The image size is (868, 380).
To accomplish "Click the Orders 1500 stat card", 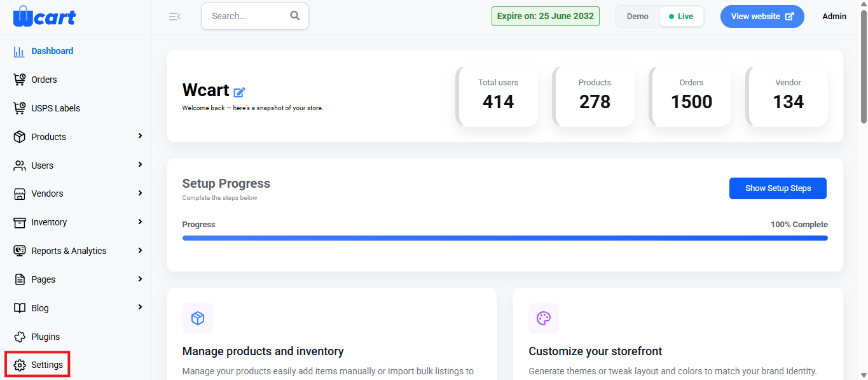I will pos(691,96).
